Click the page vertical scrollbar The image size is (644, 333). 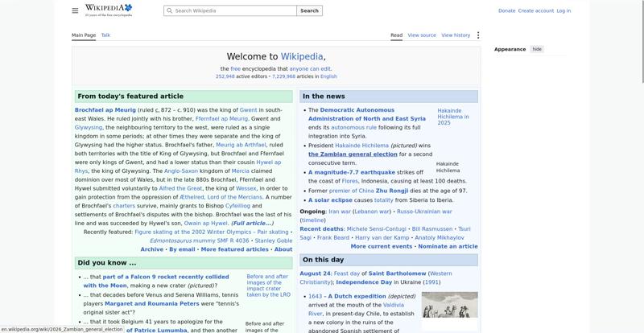(642, 41)
